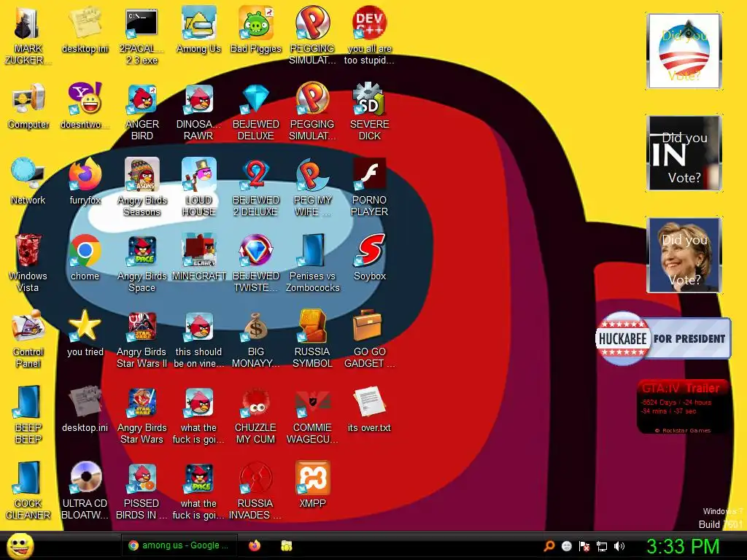Click the speaker volume tray icon
The width and height of the screenshot is (747, 560).
pos(619,545)
